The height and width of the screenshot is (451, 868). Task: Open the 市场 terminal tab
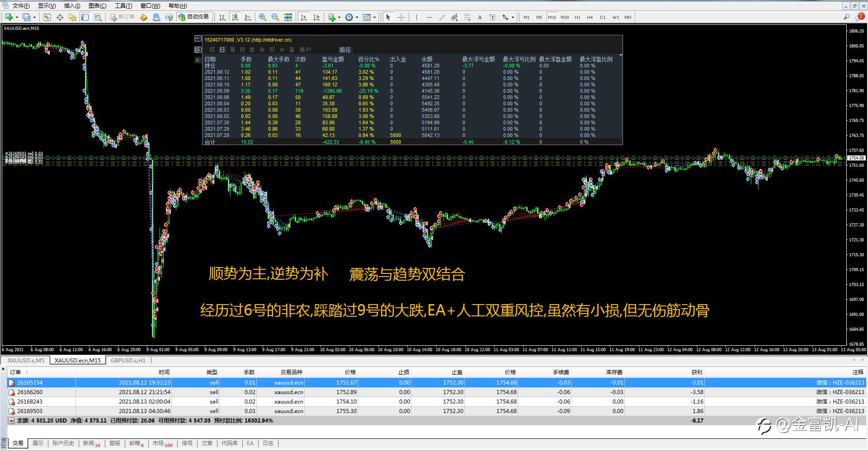[x=162, y=443]
